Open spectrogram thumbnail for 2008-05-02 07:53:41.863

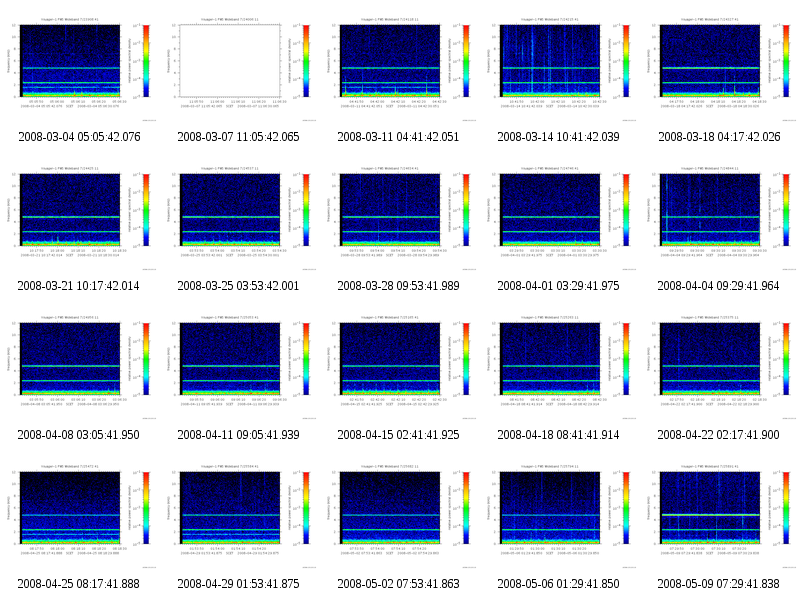click(x=401, y=515)
